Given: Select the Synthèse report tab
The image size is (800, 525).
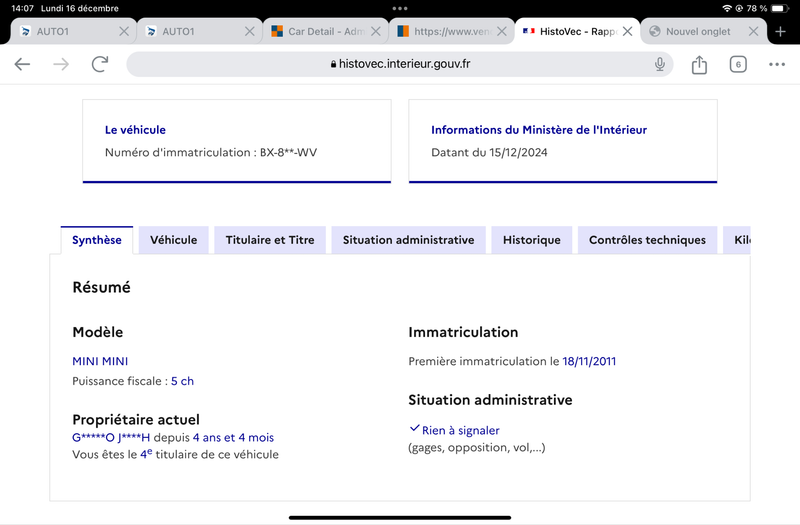Looking at the screenshot, I should click(x=96, y=240).
